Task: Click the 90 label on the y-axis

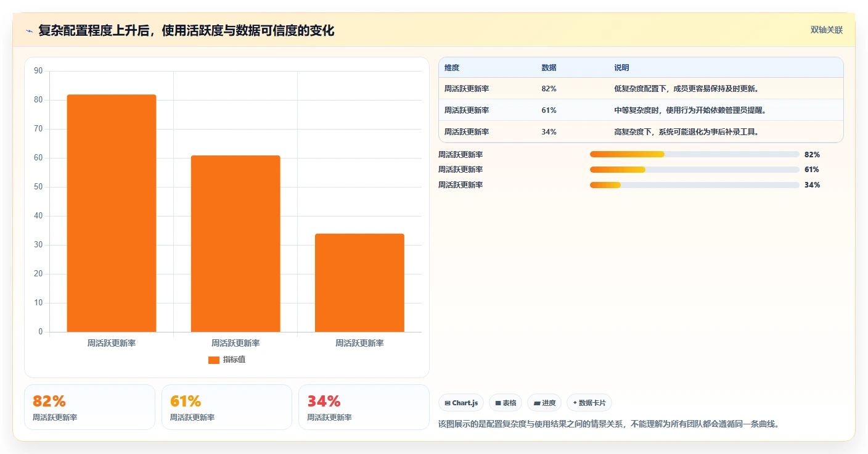Action: 38,71
